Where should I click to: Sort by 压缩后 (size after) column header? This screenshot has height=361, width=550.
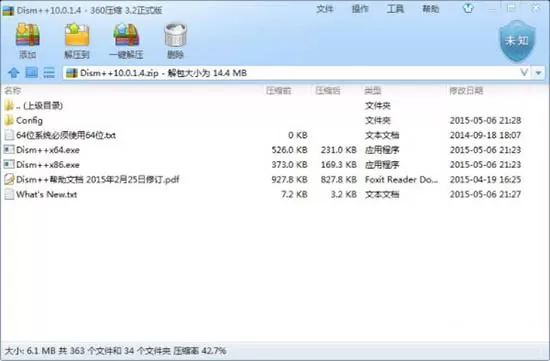328,91
